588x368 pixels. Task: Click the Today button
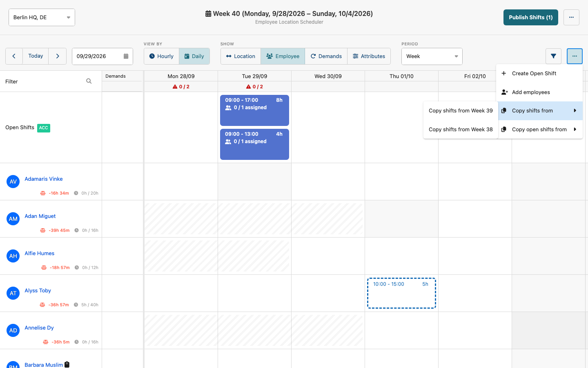pos(36,56)
